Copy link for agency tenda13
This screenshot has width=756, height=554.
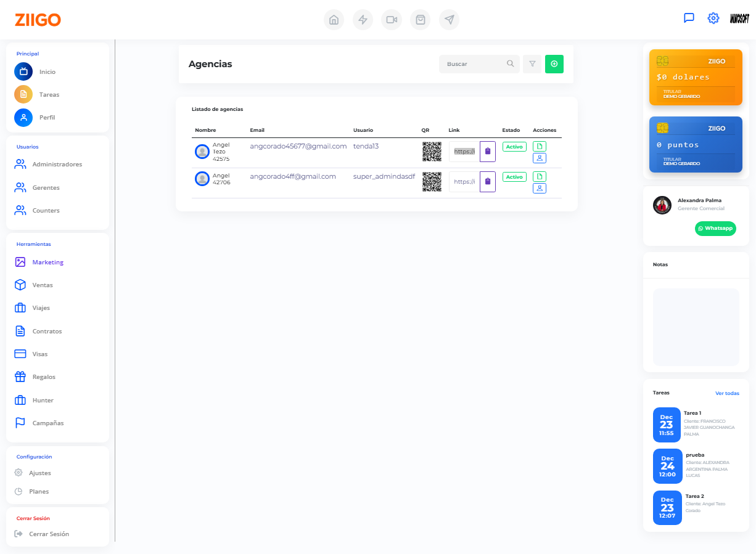[488, 152]
